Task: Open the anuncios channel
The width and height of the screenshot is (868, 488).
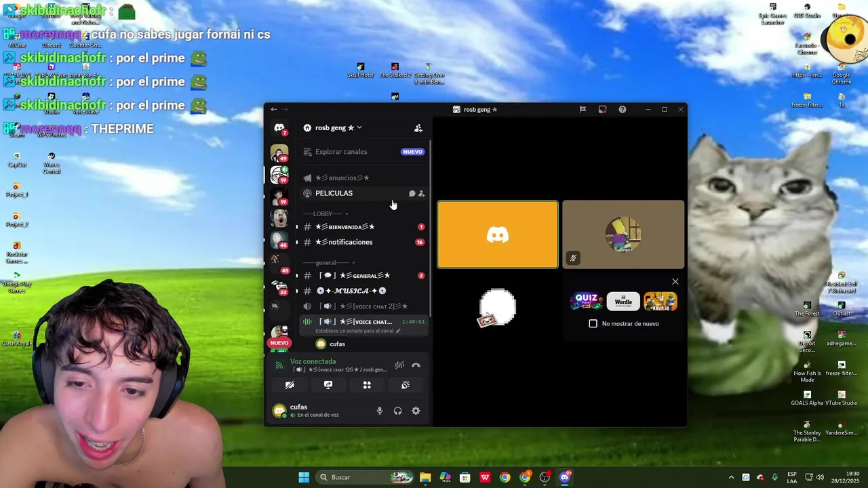Action: click(x=363, y=178)
